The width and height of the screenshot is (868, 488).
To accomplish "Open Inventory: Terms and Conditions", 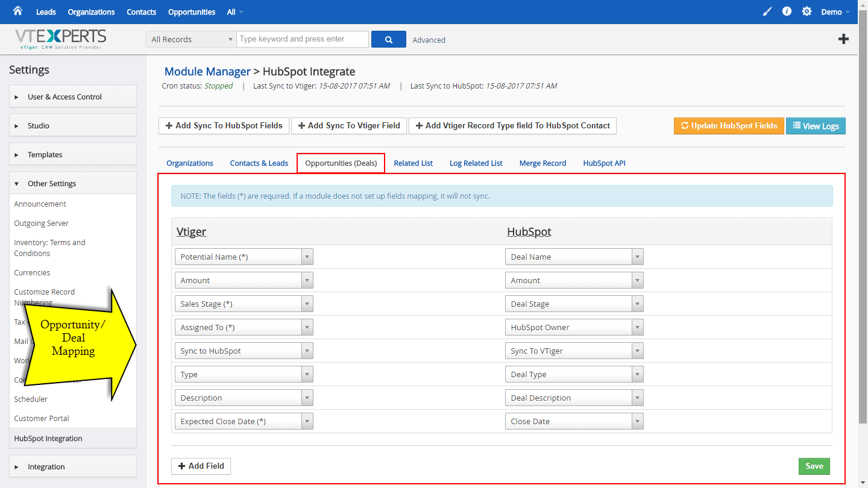I will point(50,248).
